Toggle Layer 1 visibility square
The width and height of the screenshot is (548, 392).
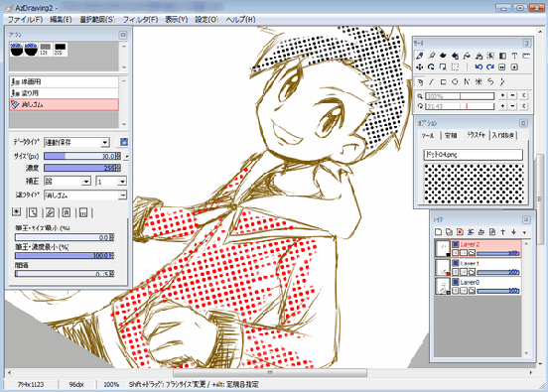pyautogui.click(x=456, y=263)
